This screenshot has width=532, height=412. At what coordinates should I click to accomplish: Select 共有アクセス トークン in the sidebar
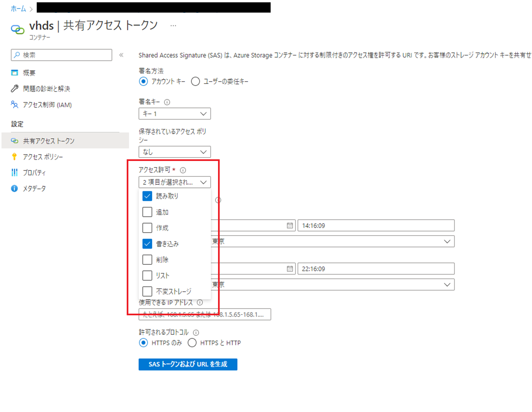point(65,141)
